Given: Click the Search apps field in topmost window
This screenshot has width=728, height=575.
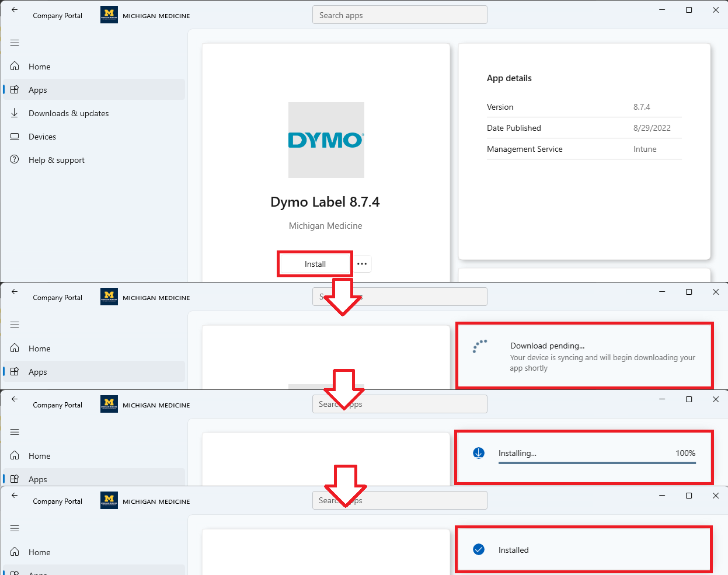Looking at the screenshot, I should (x=399, y=15).
